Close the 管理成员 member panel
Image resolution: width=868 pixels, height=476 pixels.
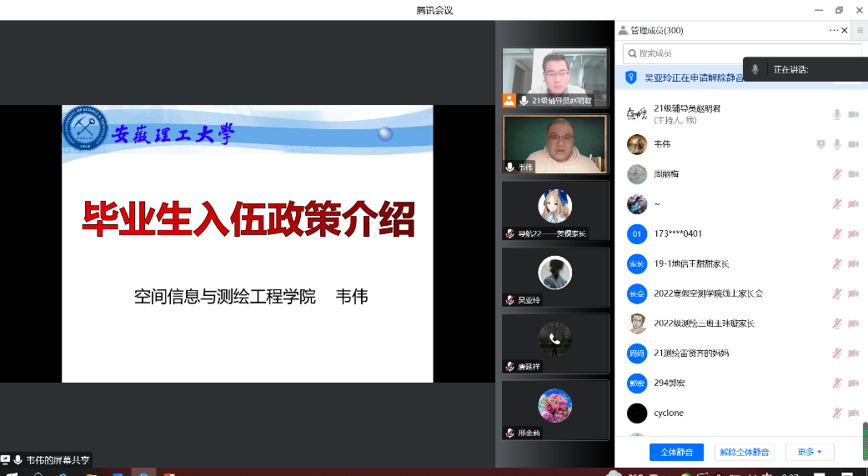click(845, 30)
